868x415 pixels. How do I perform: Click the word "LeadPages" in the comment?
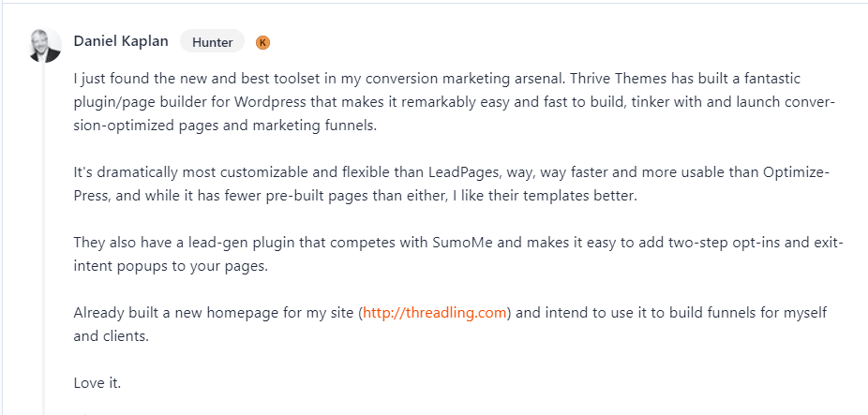pos(464,172)
